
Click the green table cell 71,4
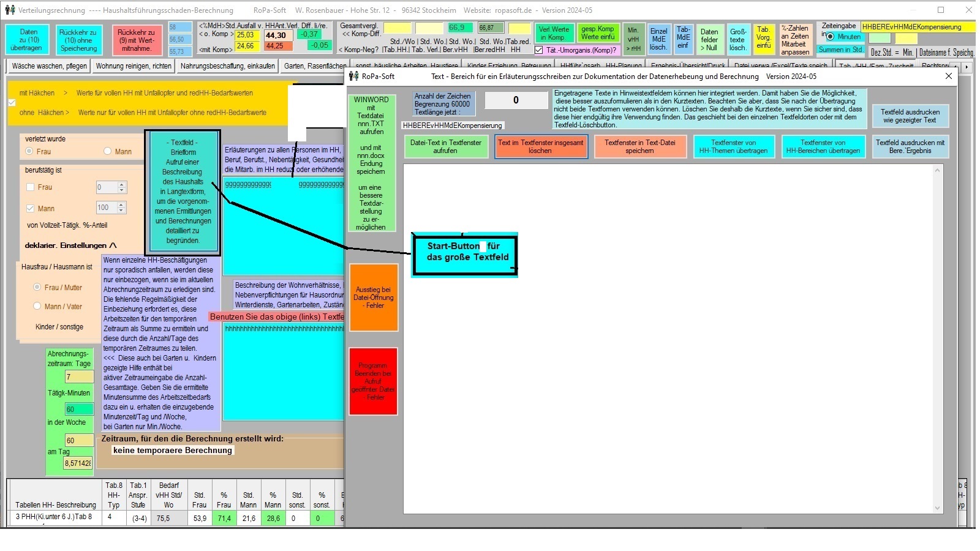click(224, 518)
